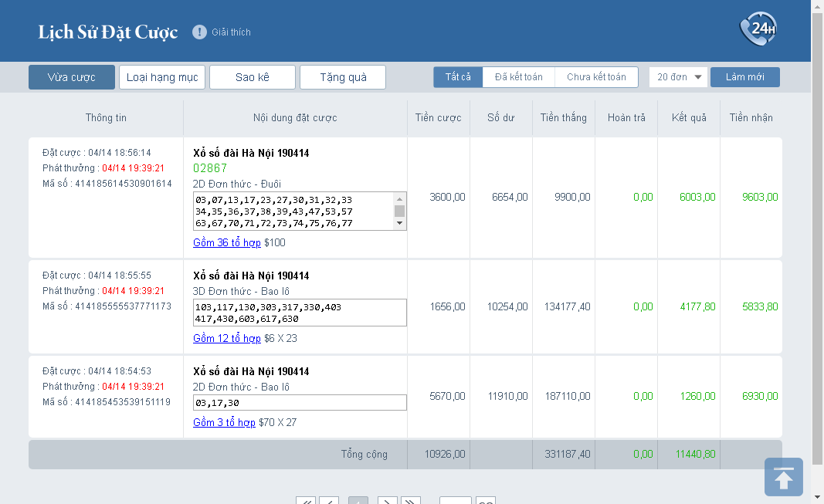
Task: Select the Tất cả filter
Action: (458, 77)
